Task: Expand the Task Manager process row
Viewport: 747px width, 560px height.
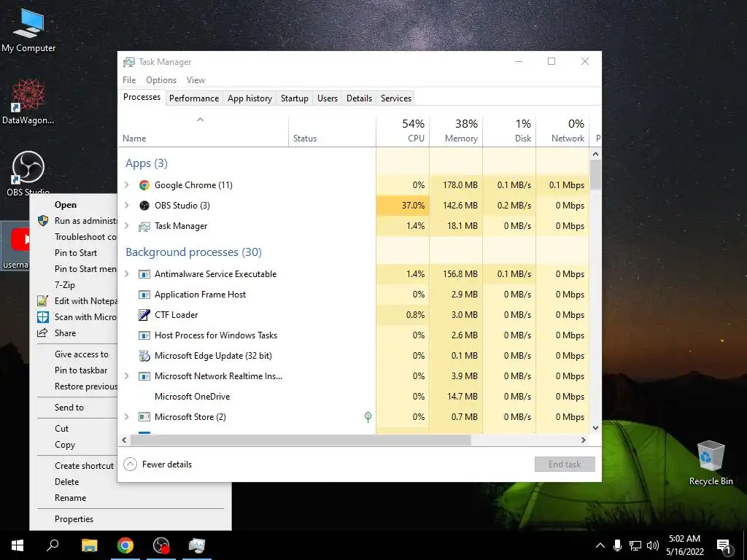Action: point(127,226)
